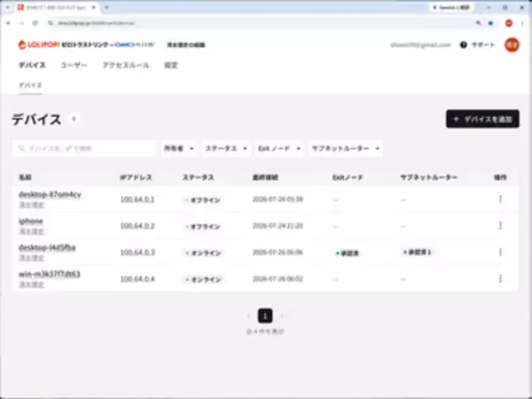Open device win-m3k37f7dt63
The image size is (532, 399).
click(x=50, y=274)
